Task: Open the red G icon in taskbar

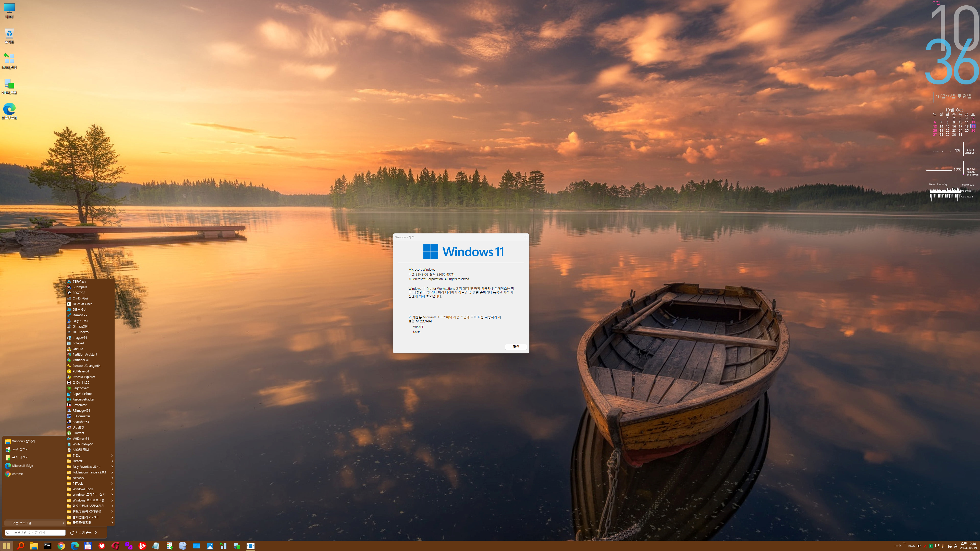Action: pyautogui.click(x=115, y=546)
